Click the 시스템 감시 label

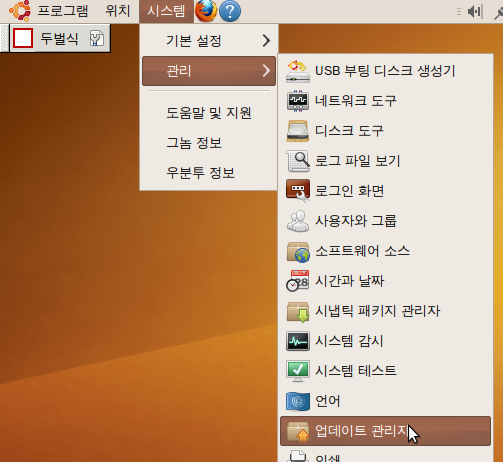point(349,341)
